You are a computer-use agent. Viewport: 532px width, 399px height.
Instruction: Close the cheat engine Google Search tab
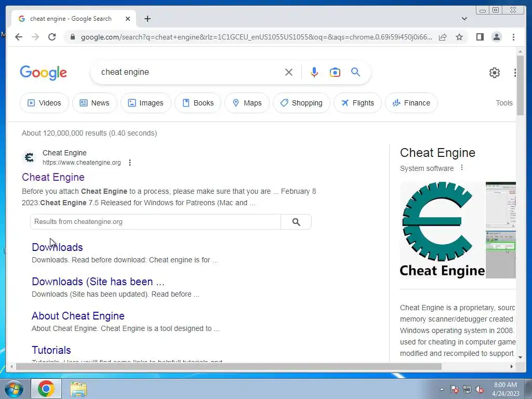pyautogui.click(x=128, y=19)
